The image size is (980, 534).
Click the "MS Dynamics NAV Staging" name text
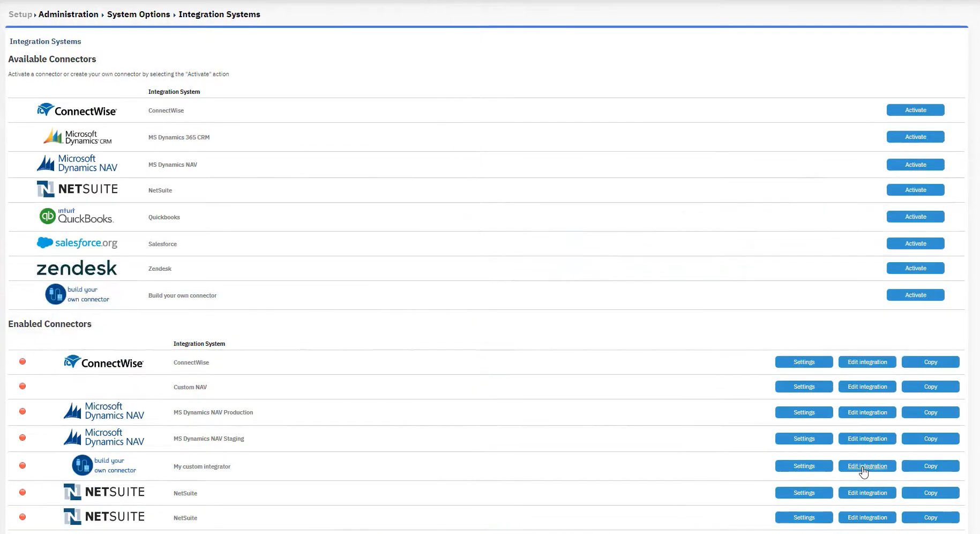208,439
